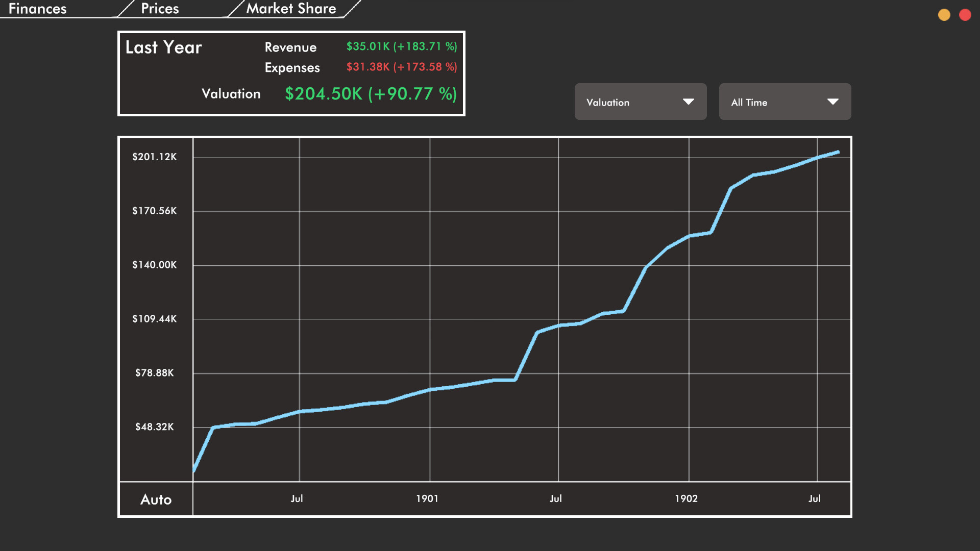Viewport: 980px width, 551px height.
Task: Click the 1902 label on time axis
Action: 687,499
